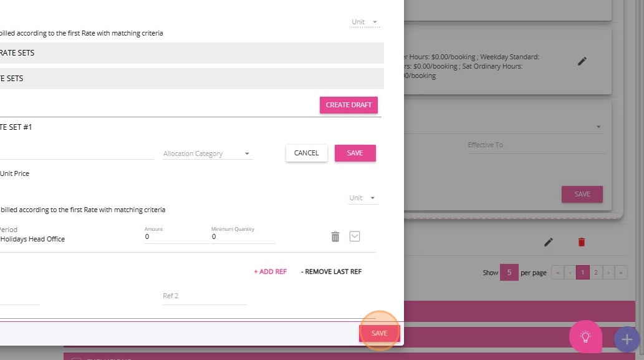Expand the Holidays Head Office rate row chevron
Screen dimensions: 644x360
pos(355,236)
